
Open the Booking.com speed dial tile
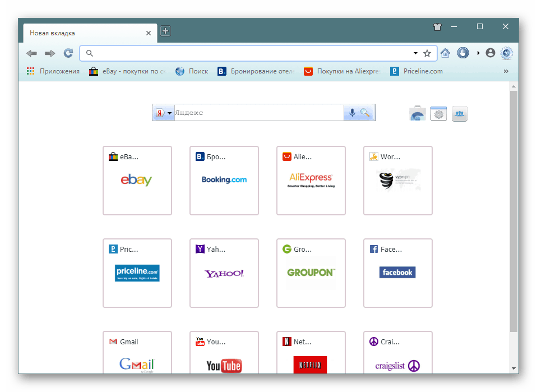click(224, 181)
